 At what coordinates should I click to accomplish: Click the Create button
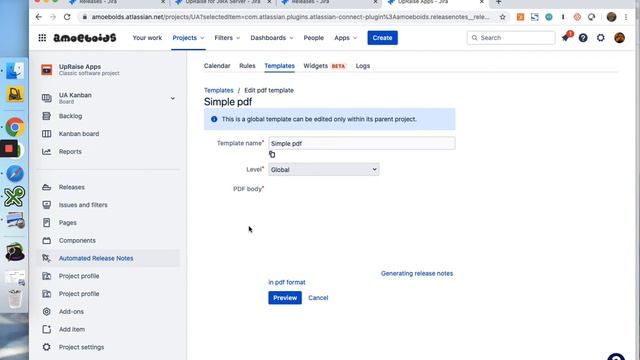click(x=382, y=38)
